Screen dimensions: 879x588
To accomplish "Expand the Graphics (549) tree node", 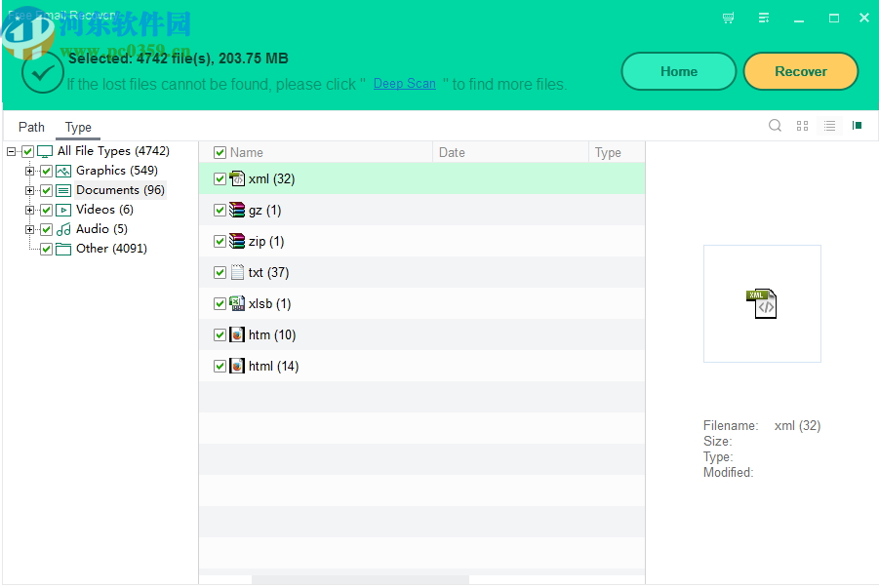I will click(x=30, y=170).
